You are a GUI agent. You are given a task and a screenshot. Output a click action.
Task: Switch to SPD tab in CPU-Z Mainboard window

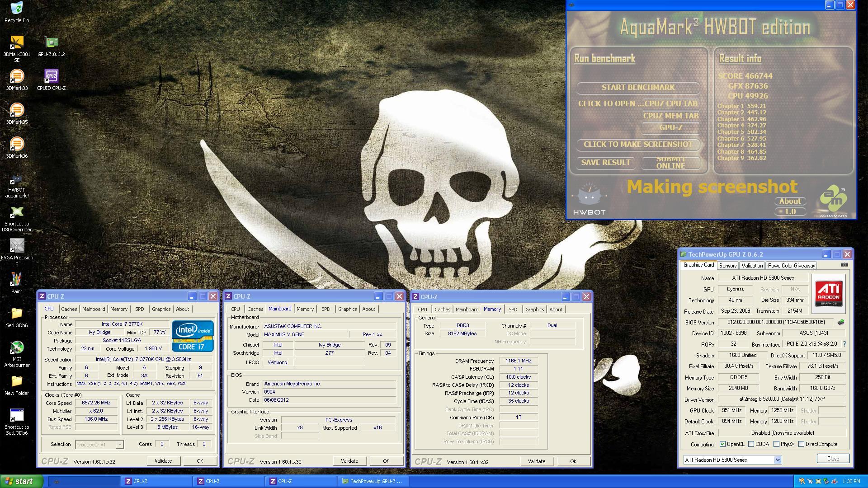(x=326, y=309)
